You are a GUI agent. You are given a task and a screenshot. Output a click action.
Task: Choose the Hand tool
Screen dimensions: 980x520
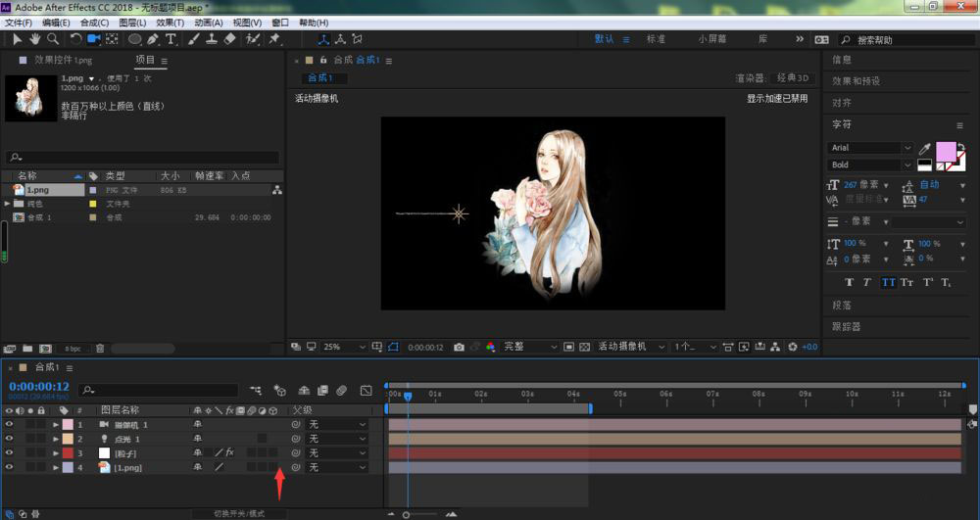pos(35,39)
